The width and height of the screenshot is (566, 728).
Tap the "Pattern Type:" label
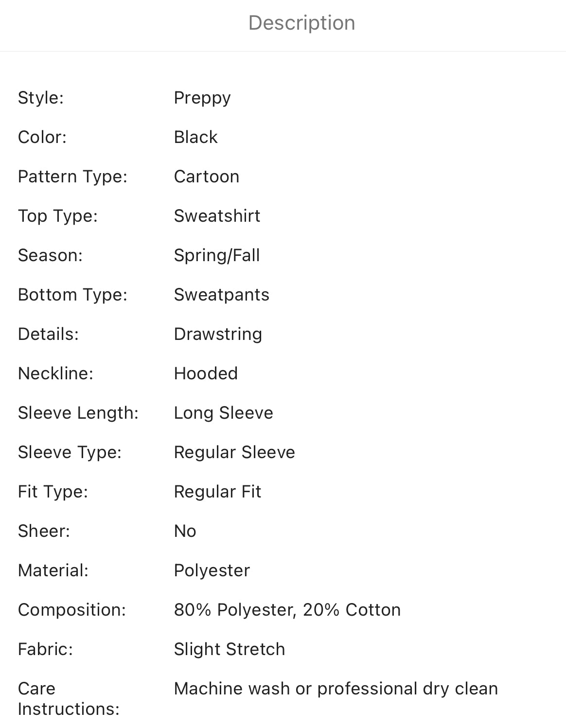[72, 177]
